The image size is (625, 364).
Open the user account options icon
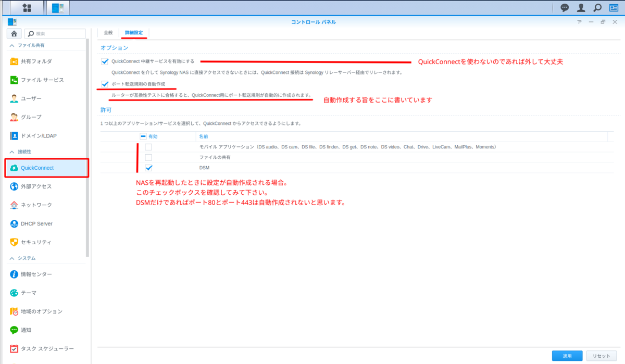click(x=581, y=8)
